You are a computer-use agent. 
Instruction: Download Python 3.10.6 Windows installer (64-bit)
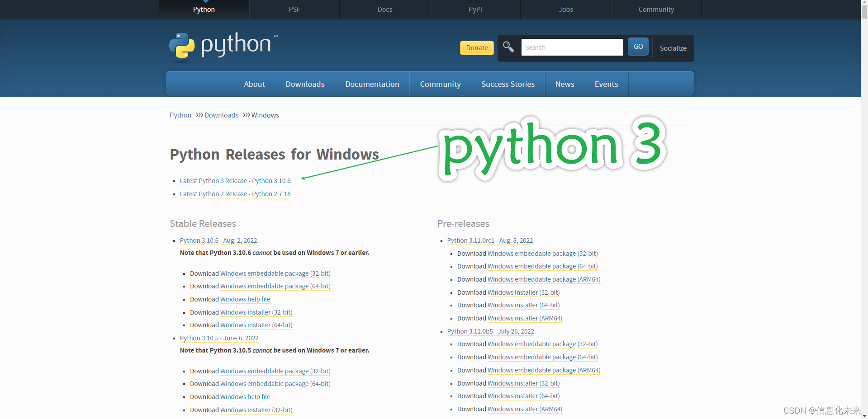256,325
